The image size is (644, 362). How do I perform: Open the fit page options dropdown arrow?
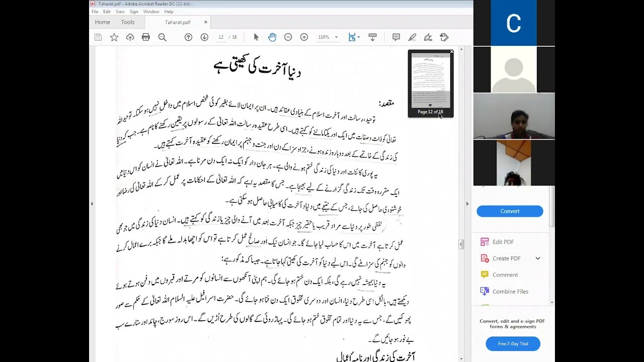tap(358, 38)
